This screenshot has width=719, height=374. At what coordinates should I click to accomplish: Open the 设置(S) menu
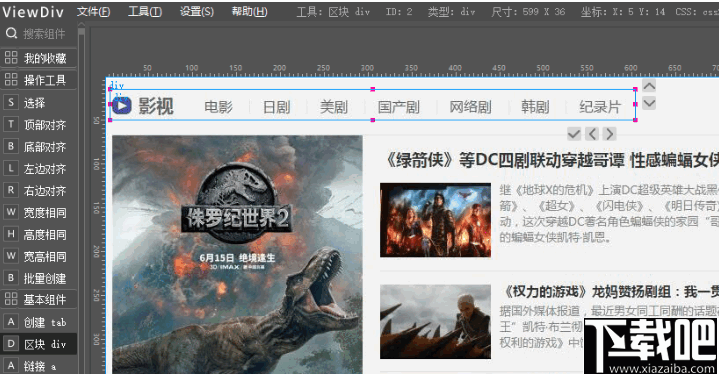[x=197, y=11]
